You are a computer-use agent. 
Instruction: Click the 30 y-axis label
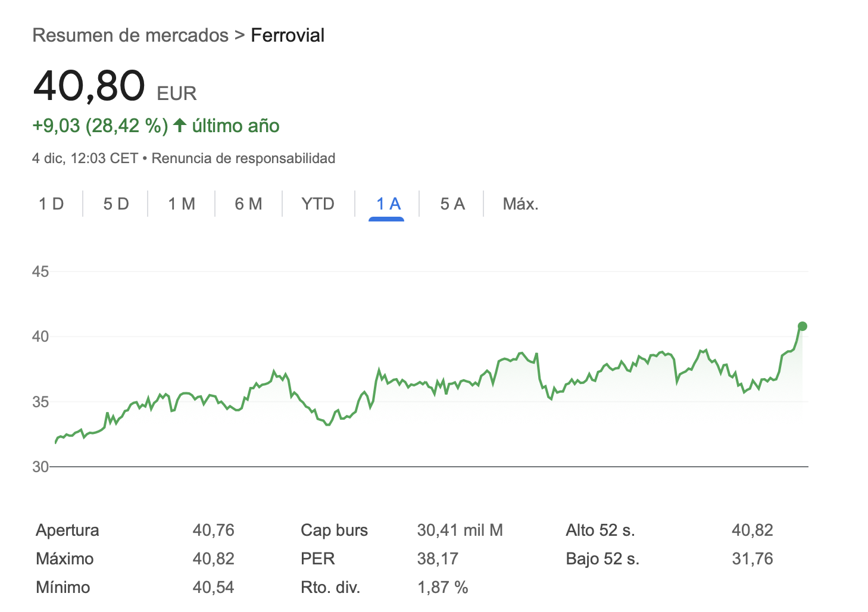pos(40,467)
